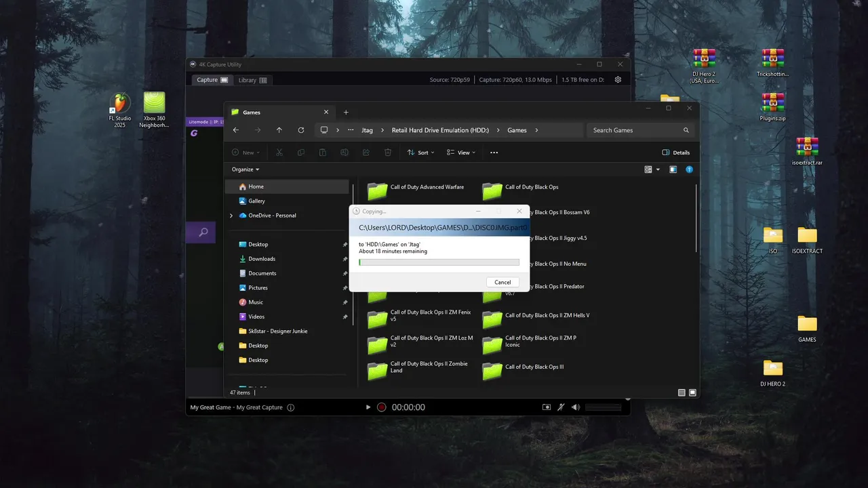Refresh the Games folder view
Image resolution: width=868 pixels, height=488 pixels.
[301, 130]
